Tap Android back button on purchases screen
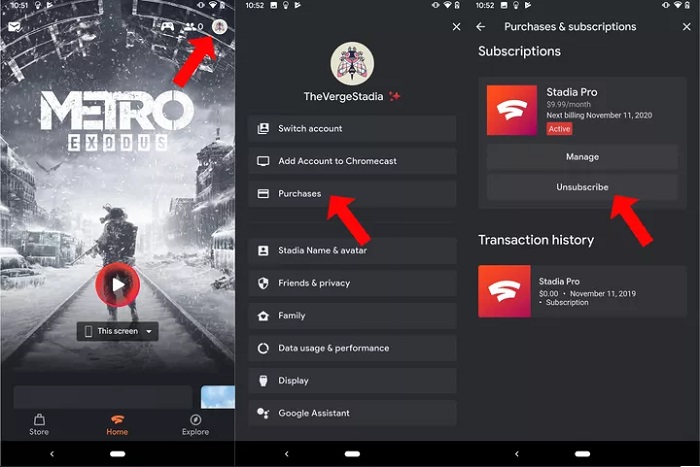The width and height of the screenshot is (700, 467). 517,454
